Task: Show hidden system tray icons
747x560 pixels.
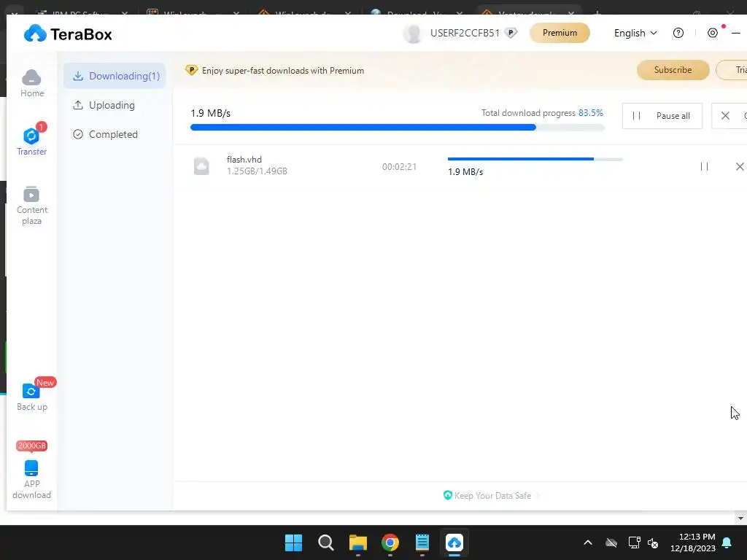Action: click(x=588, y=542)
